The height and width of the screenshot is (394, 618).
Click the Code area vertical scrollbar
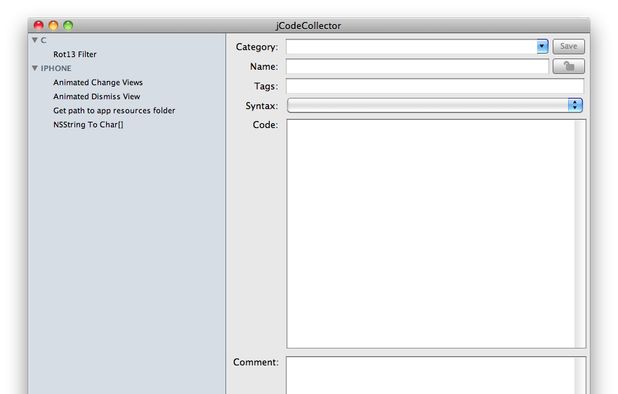tap(580, 234)
